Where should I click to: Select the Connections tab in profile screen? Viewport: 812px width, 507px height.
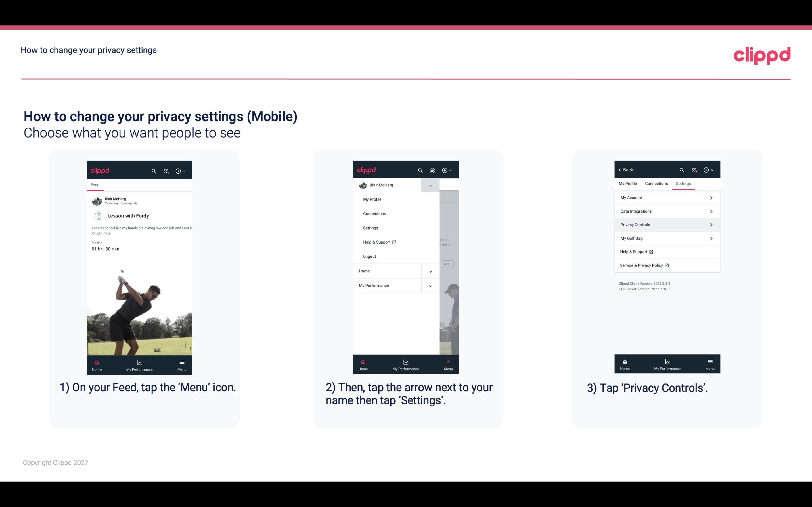pos(655,183)
